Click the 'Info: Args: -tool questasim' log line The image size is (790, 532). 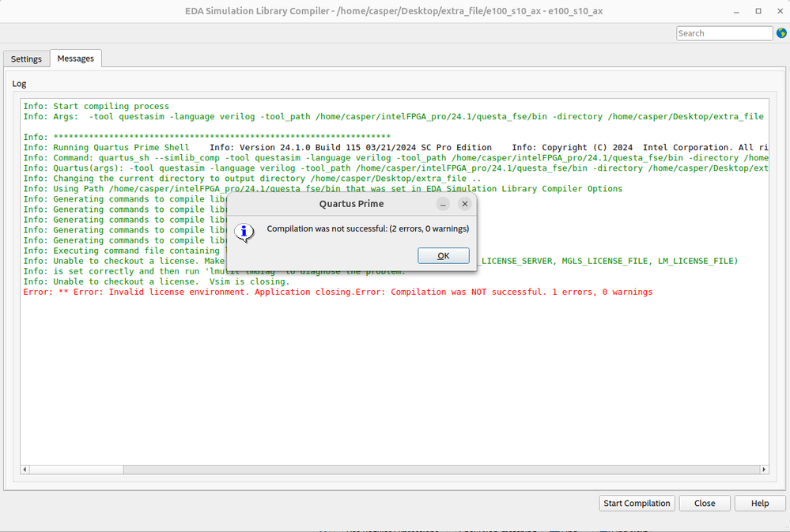point(394,116)
